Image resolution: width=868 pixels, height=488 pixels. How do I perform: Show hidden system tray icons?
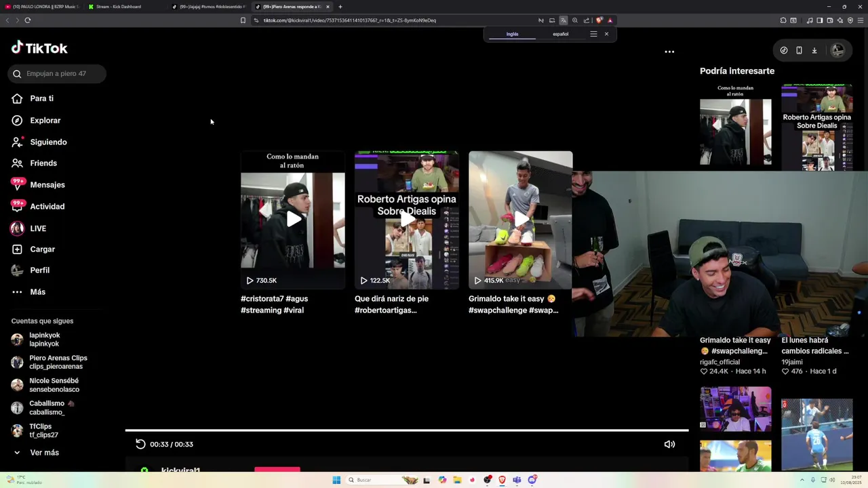(802, 480)
